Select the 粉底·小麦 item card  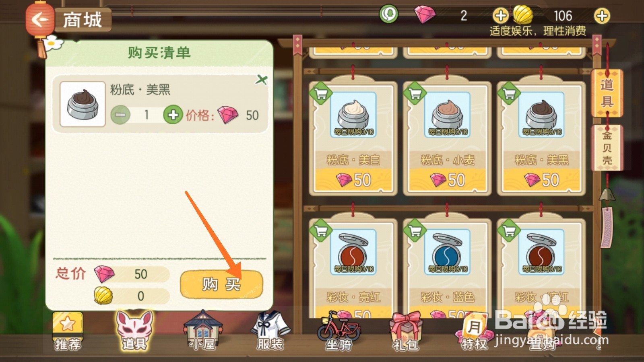447,138
